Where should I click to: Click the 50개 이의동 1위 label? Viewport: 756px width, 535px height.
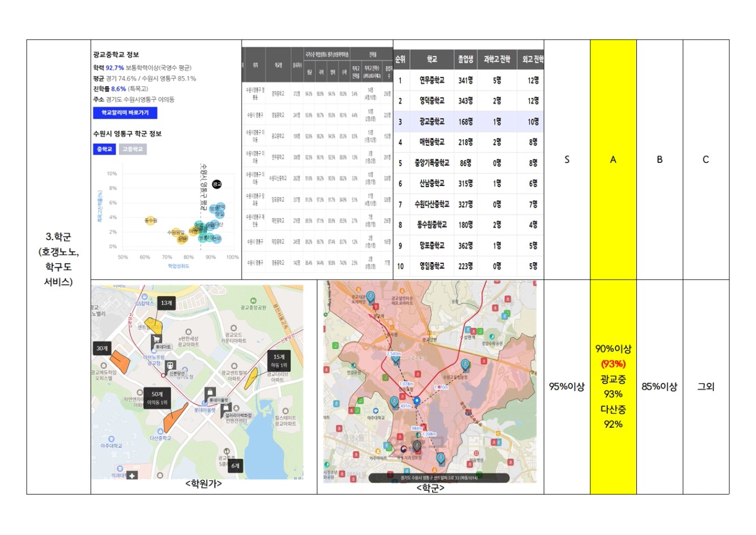[x=157, y=398]
